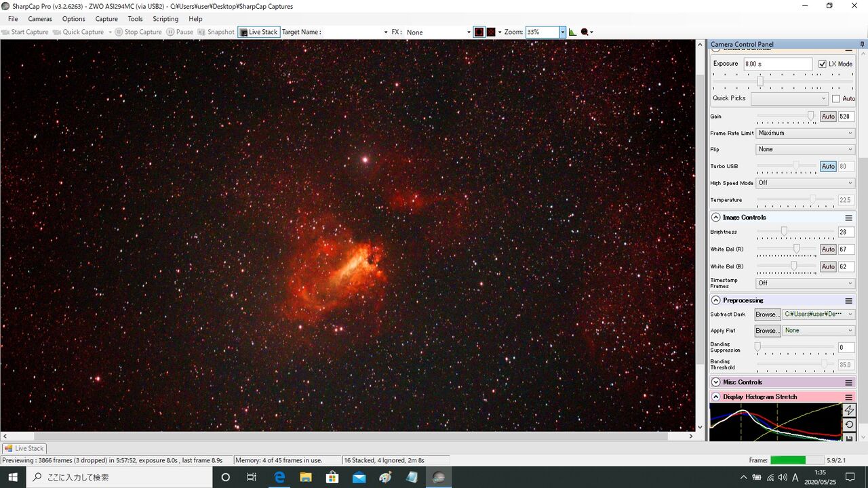
Task: Click the Banding Suppression slider
Action: [795, 346]
